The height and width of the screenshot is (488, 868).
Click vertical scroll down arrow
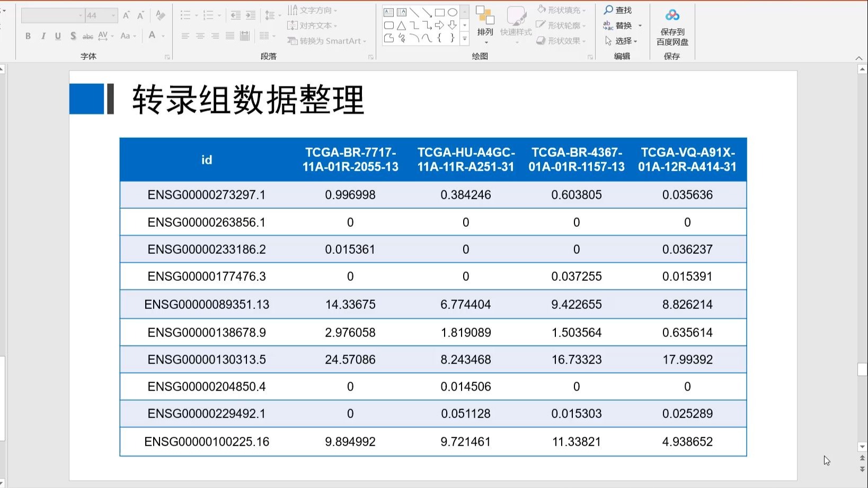click(862, 447)
